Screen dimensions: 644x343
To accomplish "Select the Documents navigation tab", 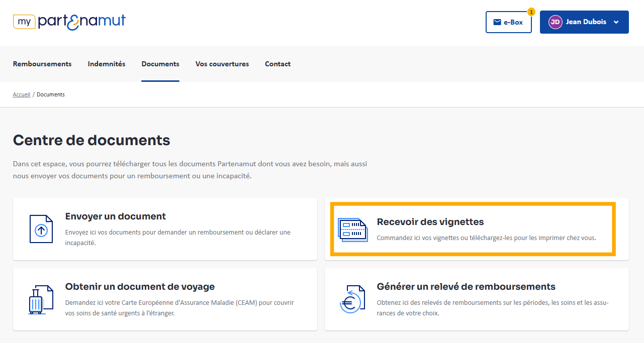I will point(160,64).
